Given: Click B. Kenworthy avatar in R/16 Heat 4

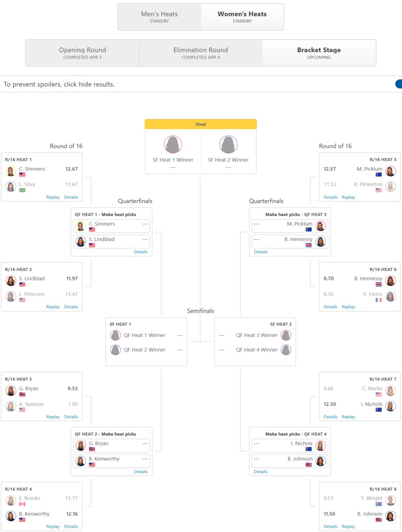Looking at the screenshot, I should [11, 516].
